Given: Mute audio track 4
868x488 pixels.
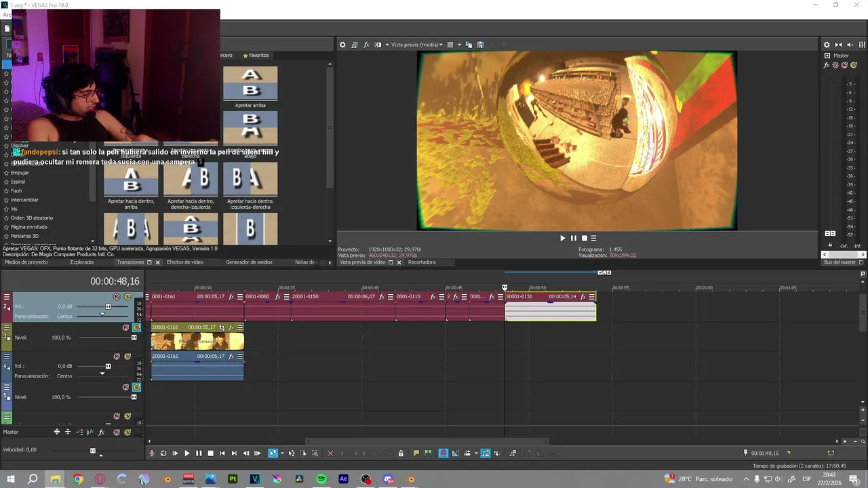Looking at the screenshot, I should coord(117,357).
